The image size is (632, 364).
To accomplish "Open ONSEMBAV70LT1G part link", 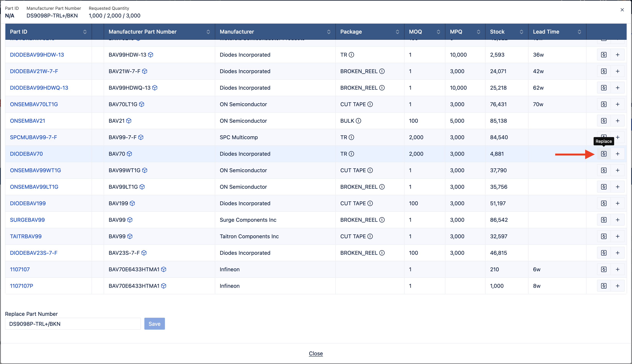I will pos(34,104).
